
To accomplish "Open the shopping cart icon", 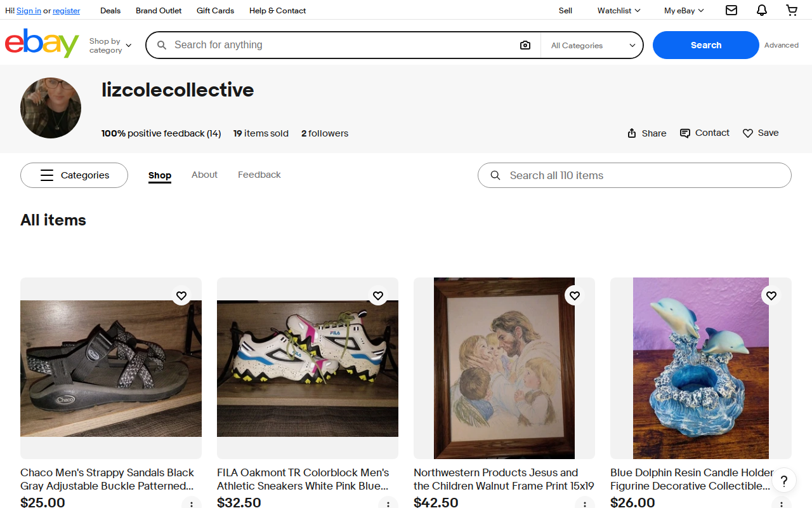I will 792,10.
